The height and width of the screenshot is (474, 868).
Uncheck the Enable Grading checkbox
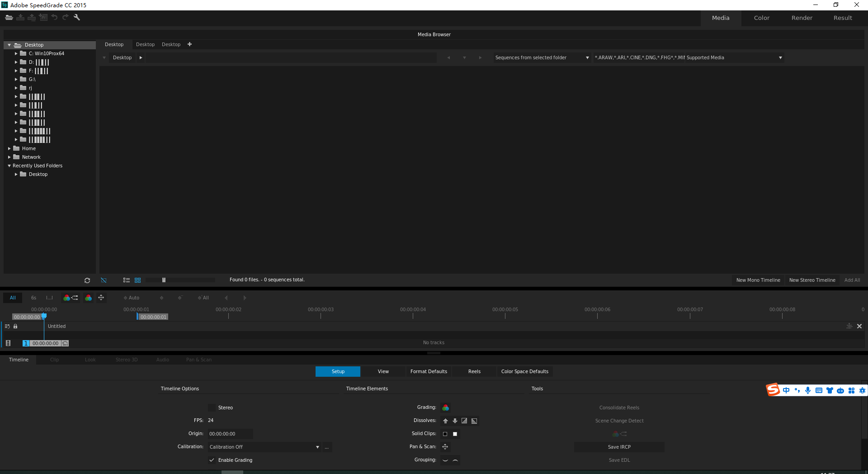(x=212, y=460)
